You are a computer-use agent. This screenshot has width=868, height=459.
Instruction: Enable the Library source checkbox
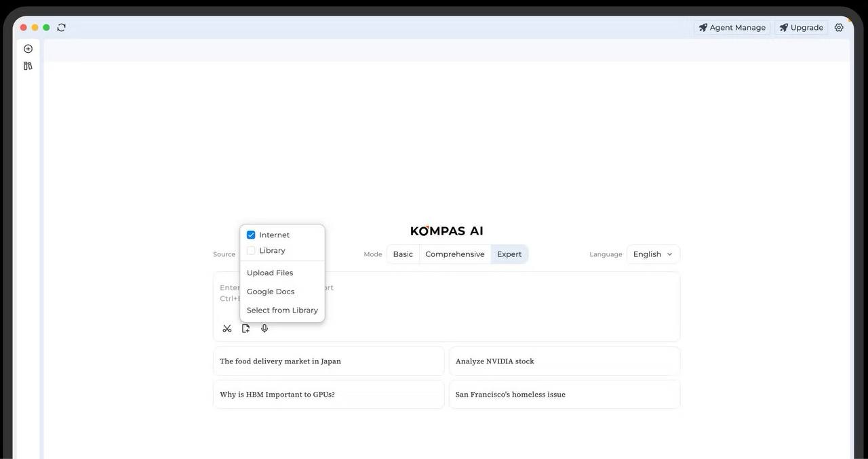pos(251,251)
